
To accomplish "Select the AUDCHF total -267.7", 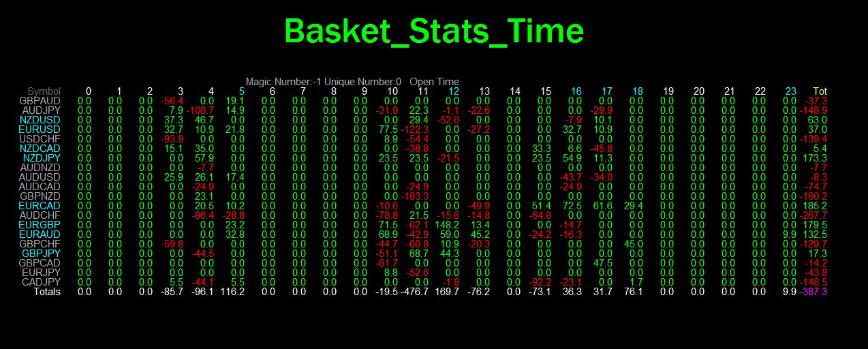I will click(813, 215).
